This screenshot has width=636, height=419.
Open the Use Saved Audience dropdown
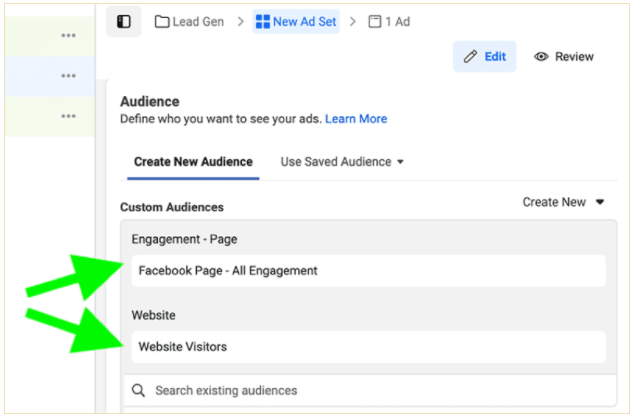click(342, 162)
